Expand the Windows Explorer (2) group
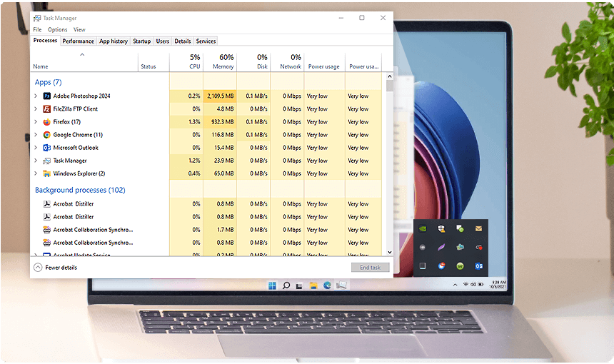This screenshot has height=364, width=614. 36,173
